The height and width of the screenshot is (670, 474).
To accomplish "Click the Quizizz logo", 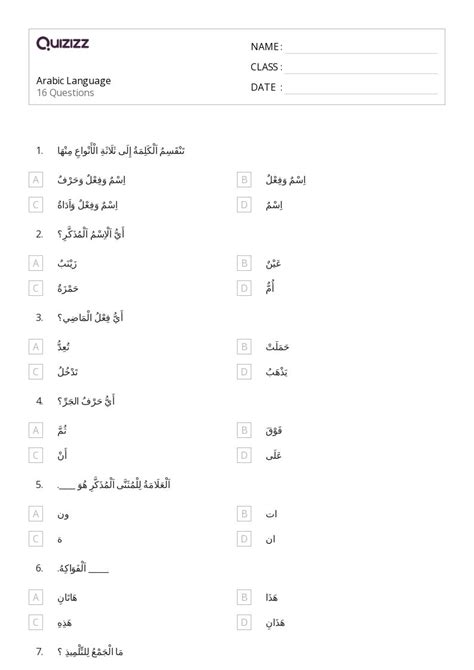I will [x=62, y=43].
